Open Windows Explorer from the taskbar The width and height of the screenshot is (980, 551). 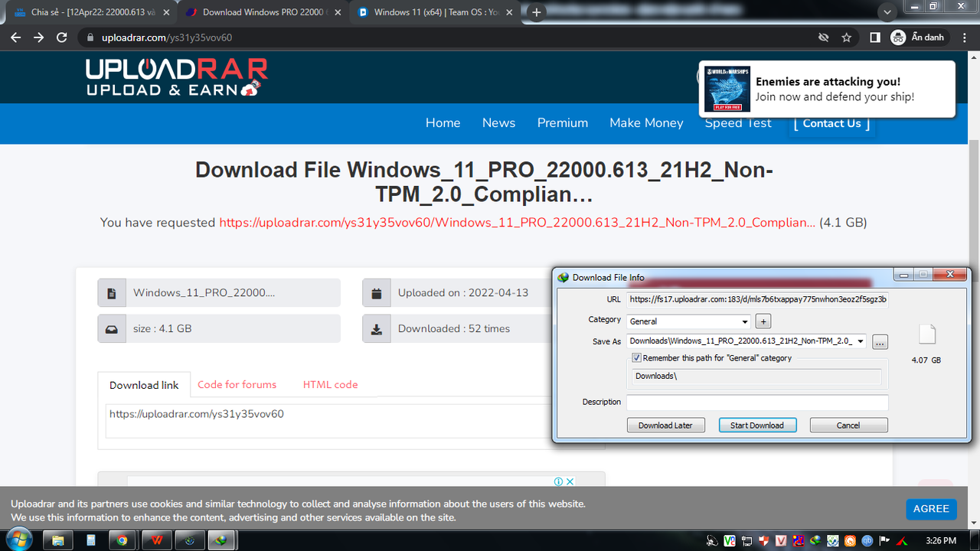click(57, 540)
